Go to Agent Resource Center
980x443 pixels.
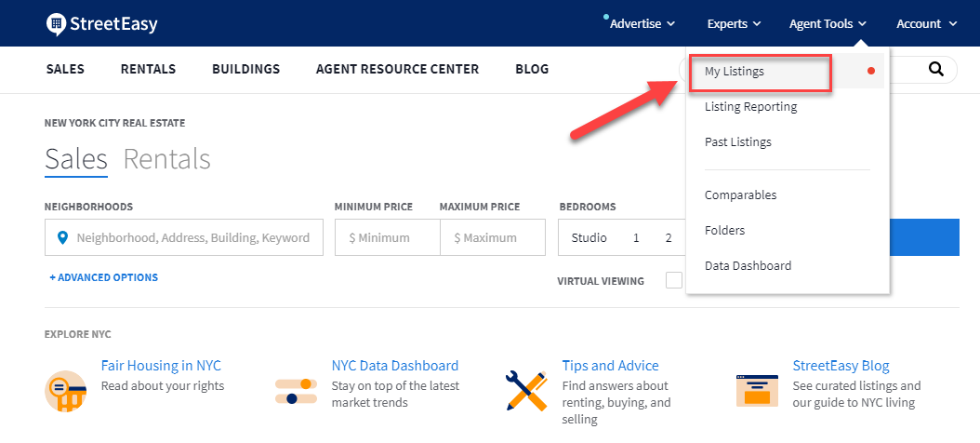click(x=398, y=69)
